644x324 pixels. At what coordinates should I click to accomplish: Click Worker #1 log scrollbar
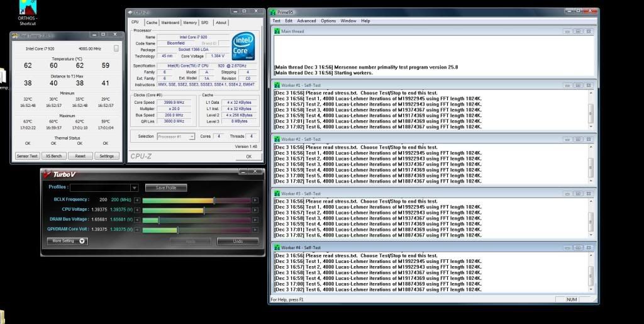point(591,110)
